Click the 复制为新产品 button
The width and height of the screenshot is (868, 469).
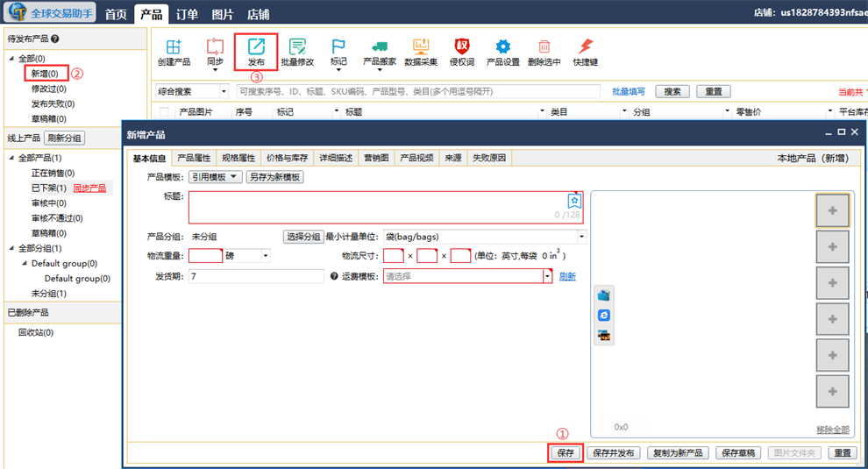click(x=678, y=453)
